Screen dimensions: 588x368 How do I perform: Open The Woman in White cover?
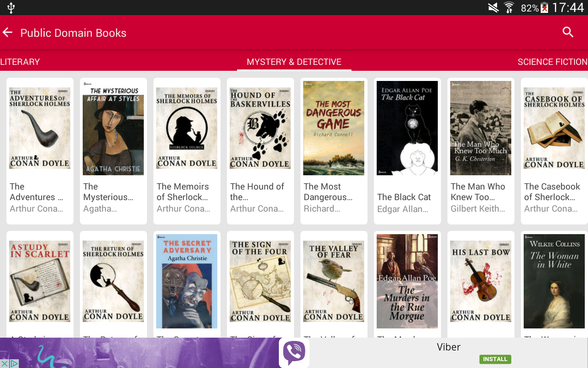tap(554, 282)
